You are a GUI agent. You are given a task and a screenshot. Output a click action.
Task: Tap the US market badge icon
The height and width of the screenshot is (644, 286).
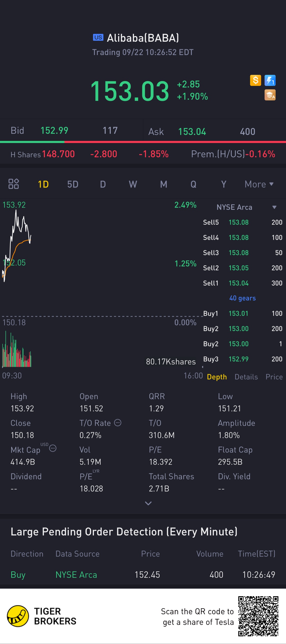click(x=98, y=38)
